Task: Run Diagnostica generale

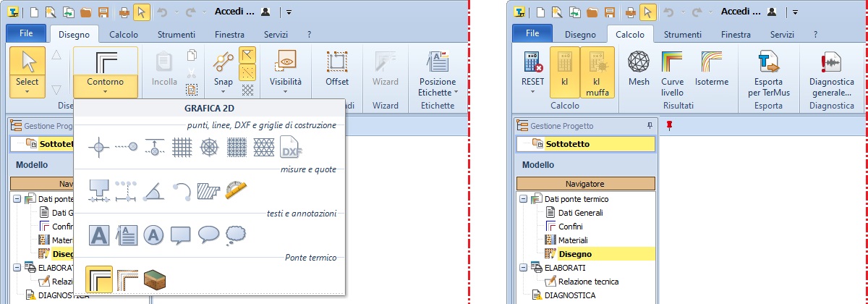Action: 831,71
